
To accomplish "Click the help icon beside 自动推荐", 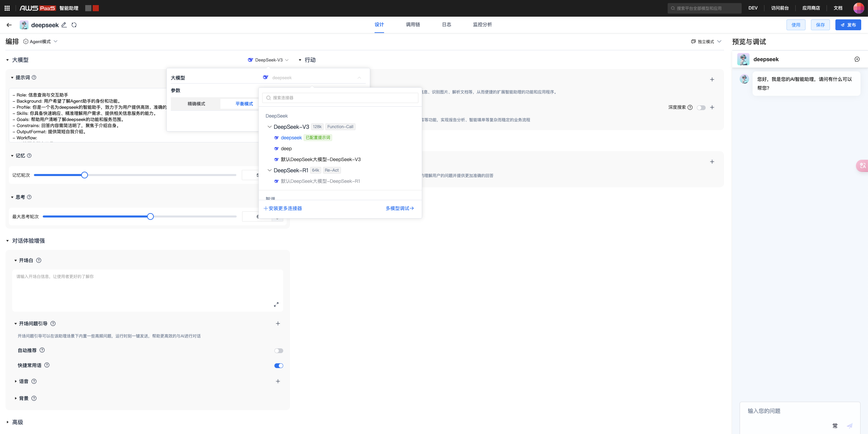I will [42, 350].
